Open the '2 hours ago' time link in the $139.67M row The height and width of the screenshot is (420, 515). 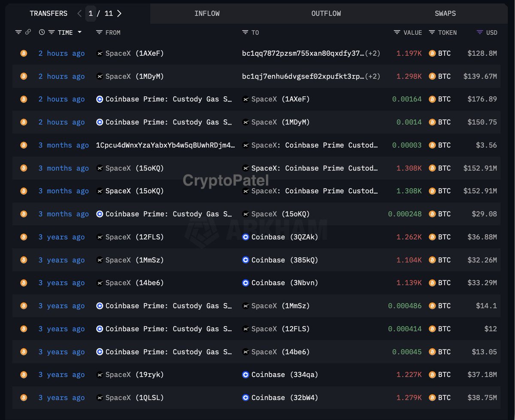point(61,76)
